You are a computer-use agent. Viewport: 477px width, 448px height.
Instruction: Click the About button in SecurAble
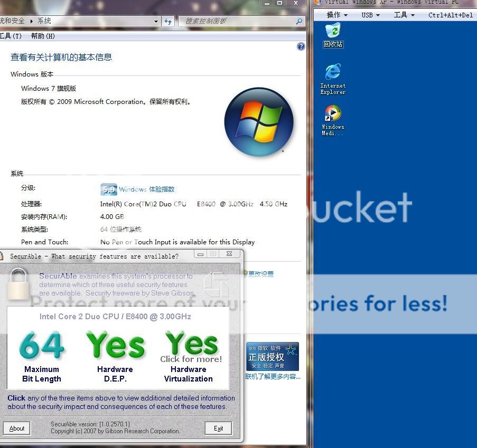pyautogui.click(x=17, y=428)
